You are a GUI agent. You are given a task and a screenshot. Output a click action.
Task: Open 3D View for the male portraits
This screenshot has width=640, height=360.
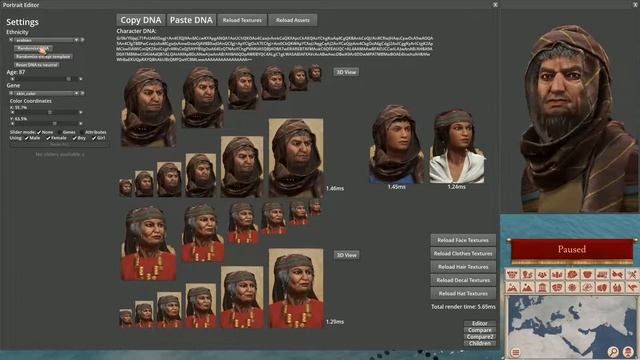pyautogui.click(x=346, y=72)
